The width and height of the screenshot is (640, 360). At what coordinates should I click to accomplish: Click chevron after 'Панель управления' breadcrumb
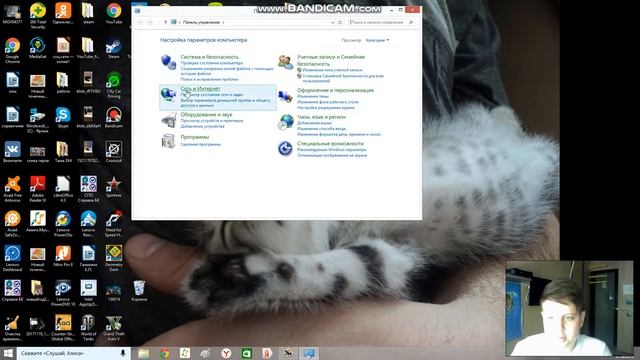click(223, 22)
